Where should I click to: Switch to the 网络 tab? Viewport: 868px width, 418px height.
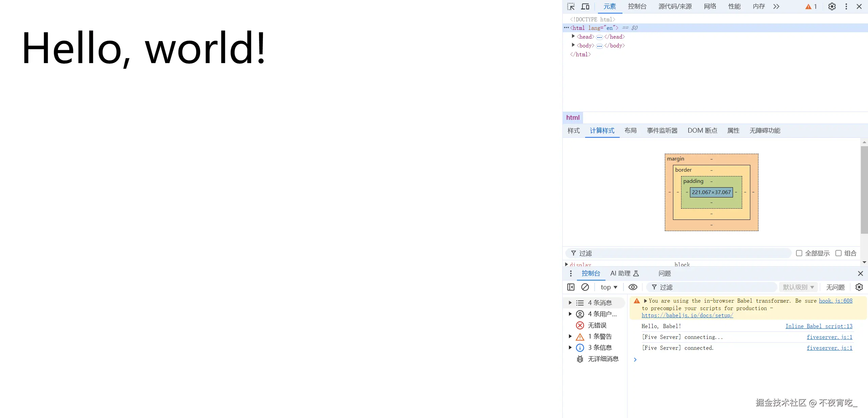(x=710, y=6)
